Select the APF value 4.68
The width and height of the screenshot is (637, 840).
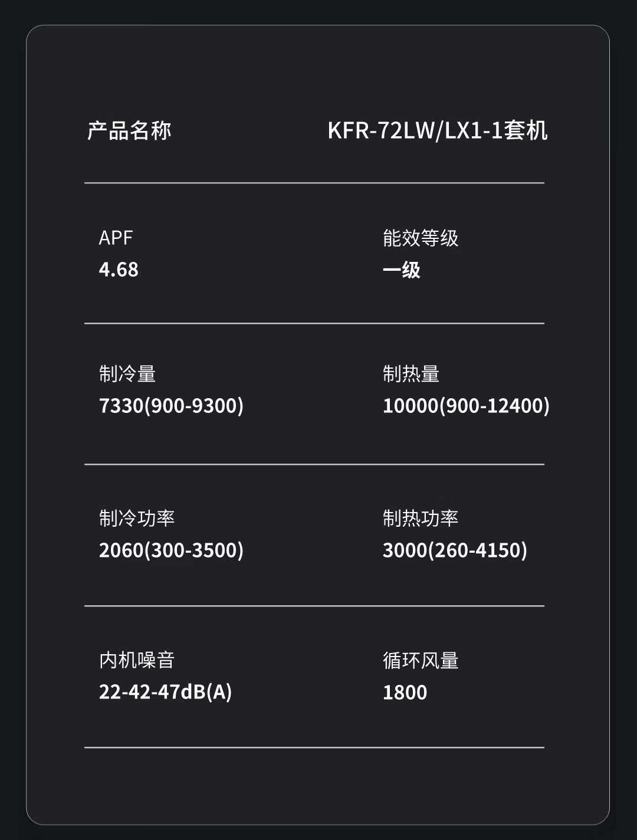(x=119, y=270)
